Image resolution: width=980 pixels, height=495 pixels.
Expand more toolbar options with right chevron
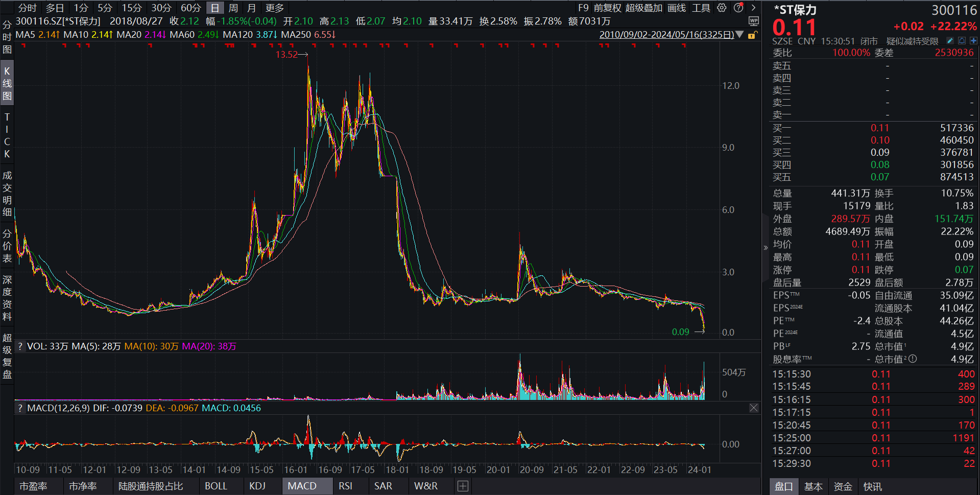click(753, 8)
